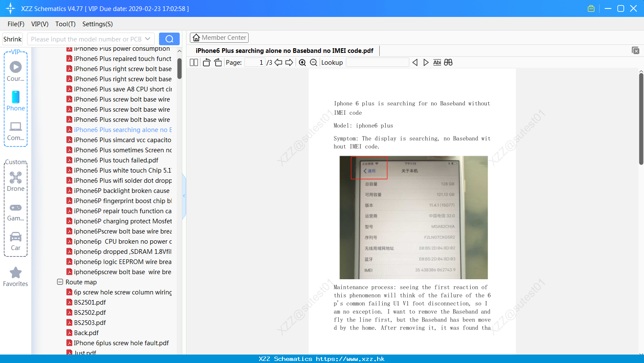Screen dimensions: 644x363
Task: Open iPhone6 Plus wifi solder dot file
Action: click(119, 180)
